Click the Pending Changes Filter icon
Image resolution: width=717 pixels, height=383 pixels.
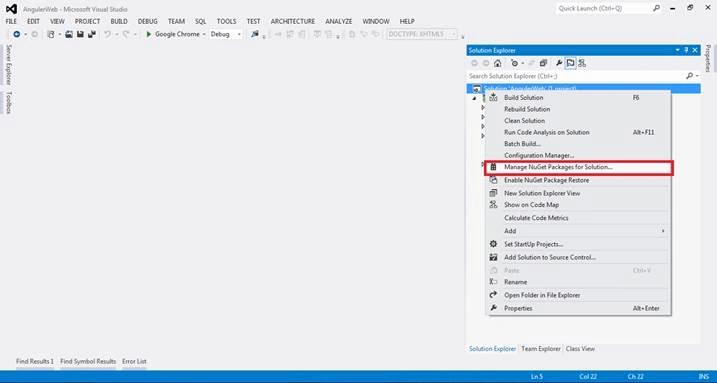(514, 64)
